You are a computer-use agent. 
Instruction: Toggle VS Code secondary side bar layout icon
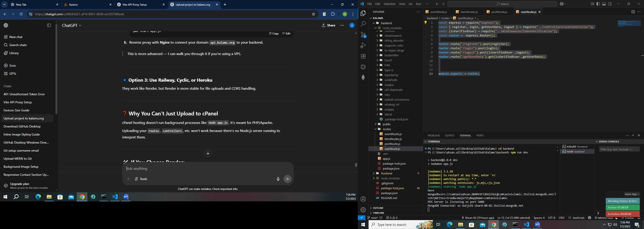pyautogui.click(x=610, y=4)
